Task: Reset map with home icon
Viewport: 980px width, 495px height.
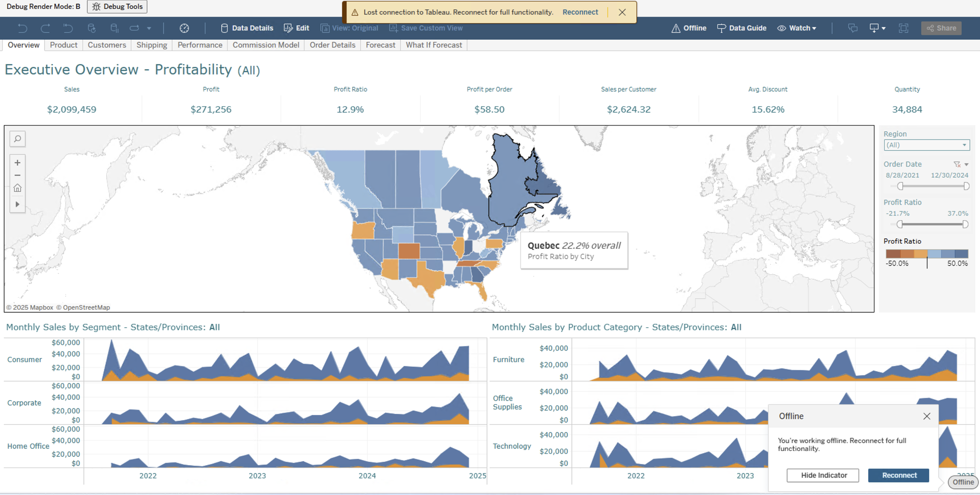Action: 17,188
